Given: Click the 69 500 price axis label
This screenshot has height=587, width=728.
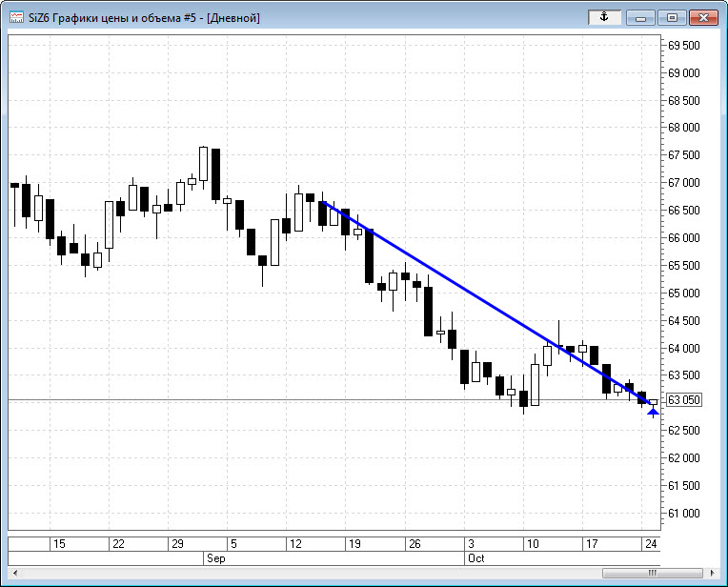Looking at the screenshot, I should [x=683, y=46].
